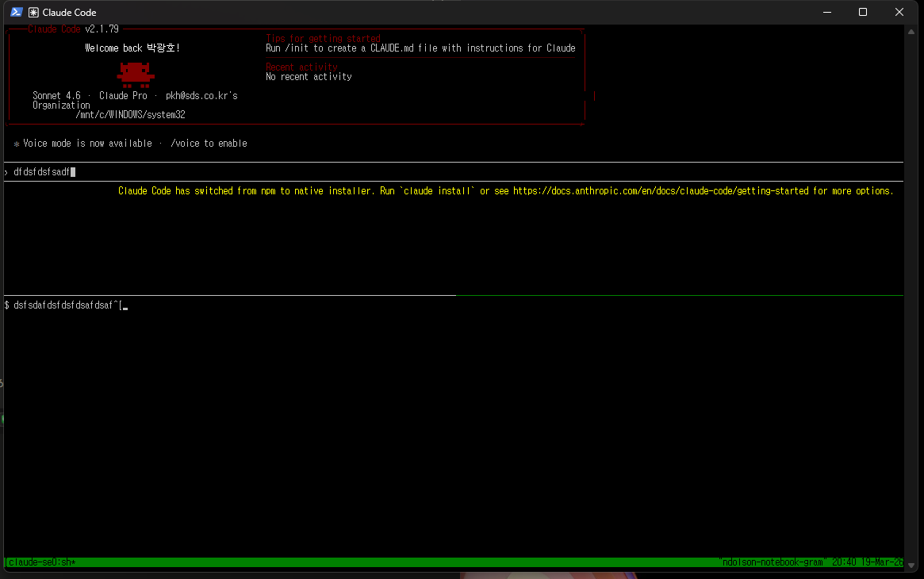Screen dimensions: 924x579
Task: Click the '/voice to enable' hint
Action: [209, 143]
